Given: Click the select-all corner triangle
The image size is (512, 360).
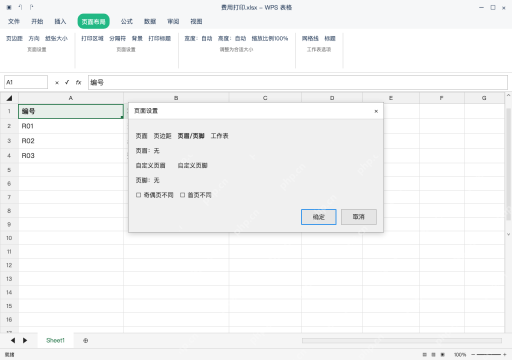Looking at the screenshot, I should click(9, 98).
